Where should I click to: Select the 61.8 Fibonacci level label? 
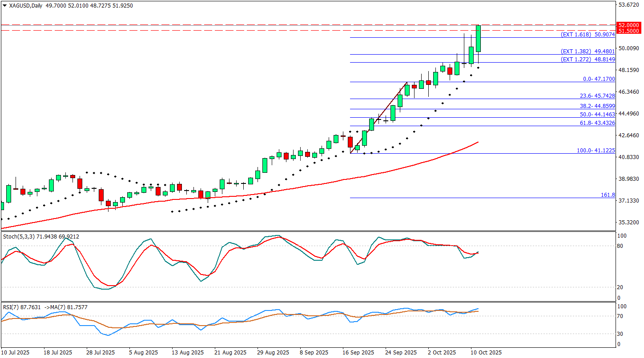[597, 123]
